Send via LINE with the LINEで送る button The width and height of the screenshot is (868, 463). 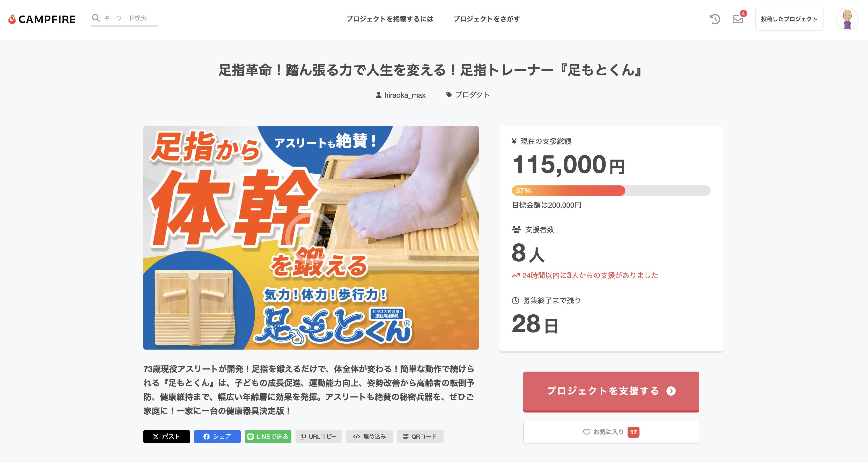coord(268,436)
